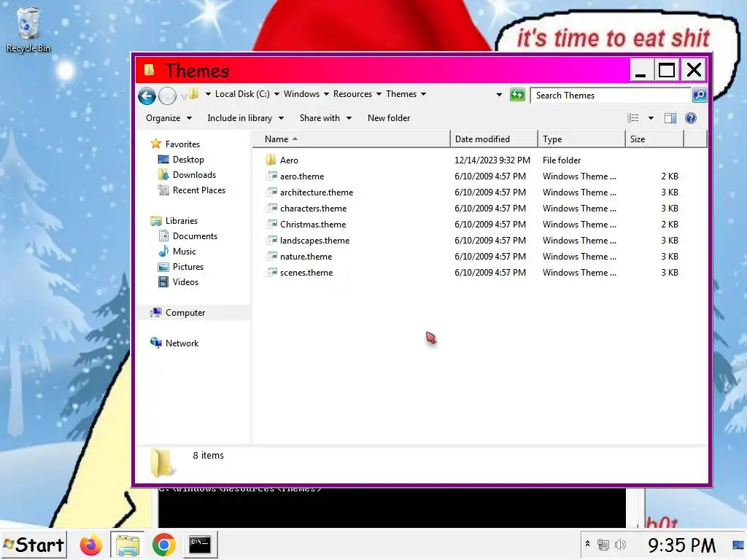The height and width of the screenshot is (560, 747).
Task: Open Pictures library
Action: click(x=181, y=267)
